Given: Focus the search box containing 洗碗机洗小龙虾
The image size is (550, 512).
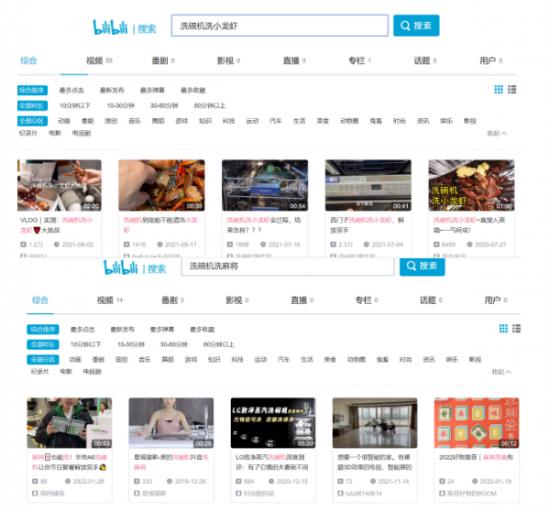Looking at the screenshot, I should 280,25.
